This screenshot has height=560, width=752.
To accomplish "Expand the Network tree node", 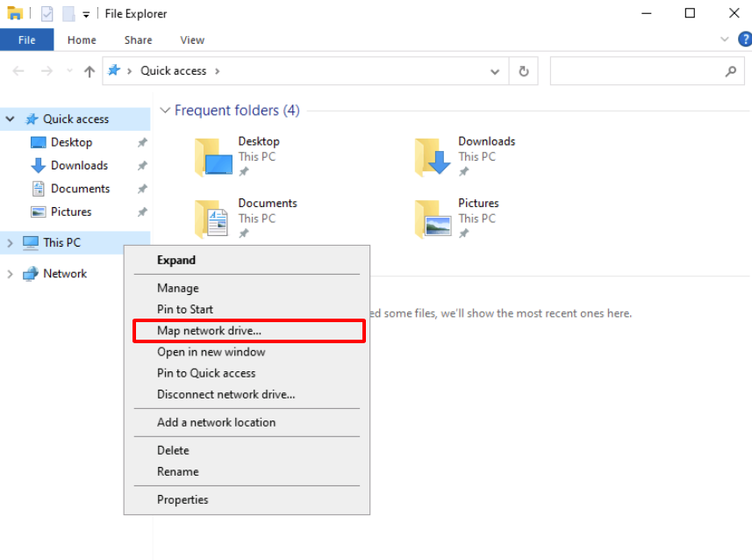I will [11, 274].
